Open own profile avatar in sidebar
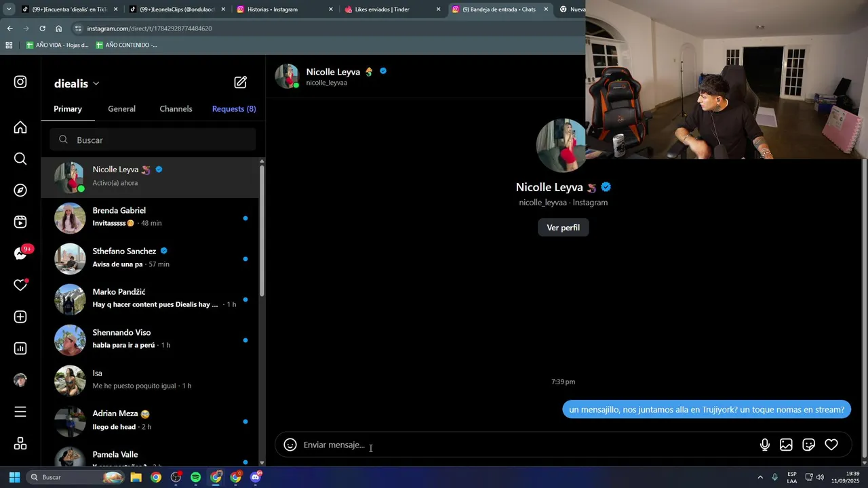Viewport: 868px width, 488px height. (20, 380)
